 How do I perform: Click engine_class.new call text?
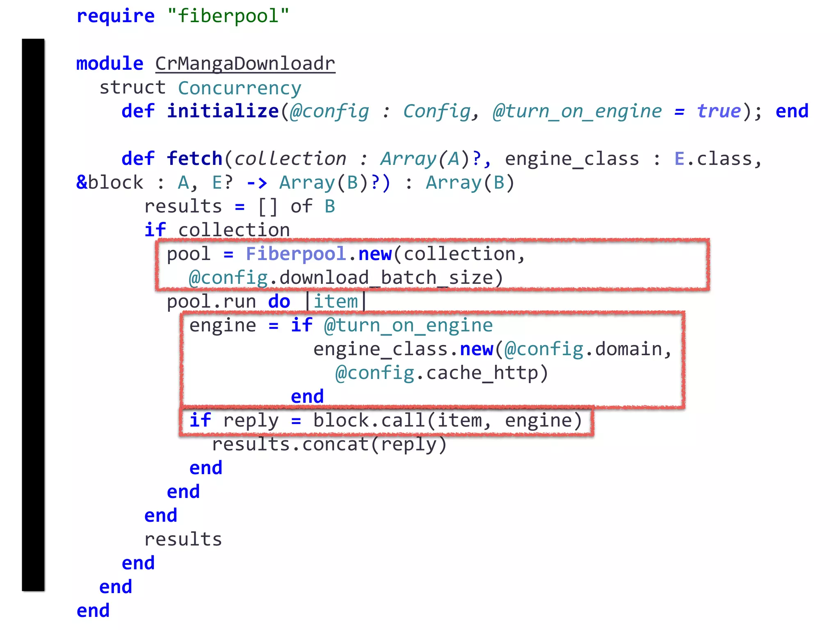click(x=404, y=349)
